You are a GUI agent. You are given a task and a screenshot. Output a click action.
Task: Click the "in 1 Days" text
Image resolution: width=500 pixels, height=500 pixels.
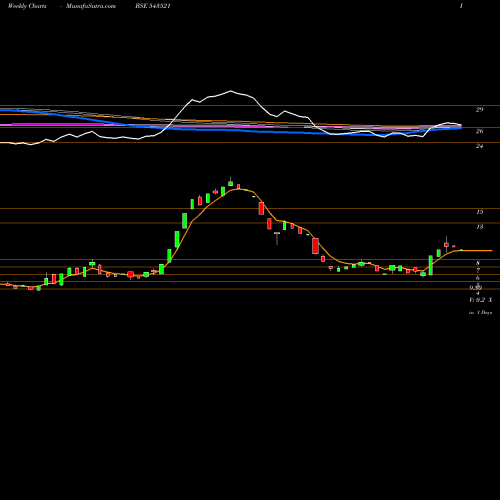click(481, 313)
